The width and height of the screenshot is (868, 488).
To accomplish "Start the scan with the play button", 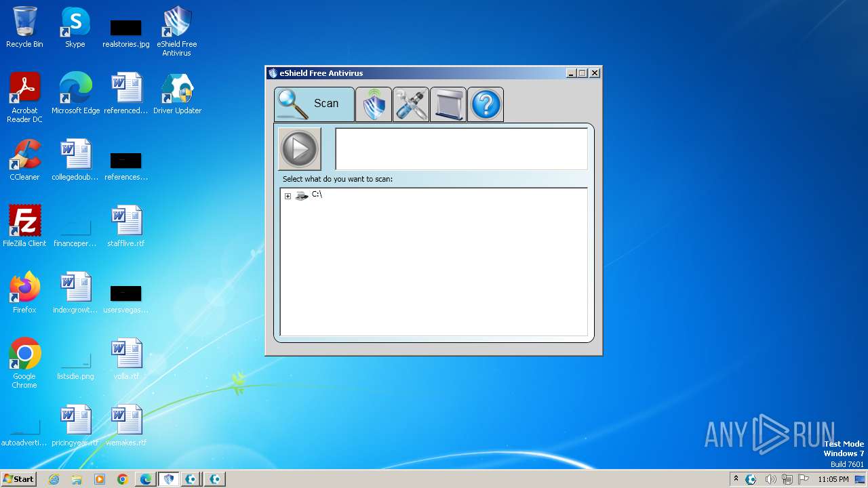I will point(300,148).
